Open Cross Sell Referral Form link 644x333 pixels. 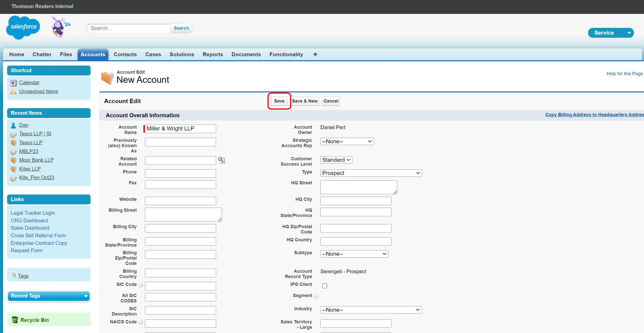tap(38, 236)
